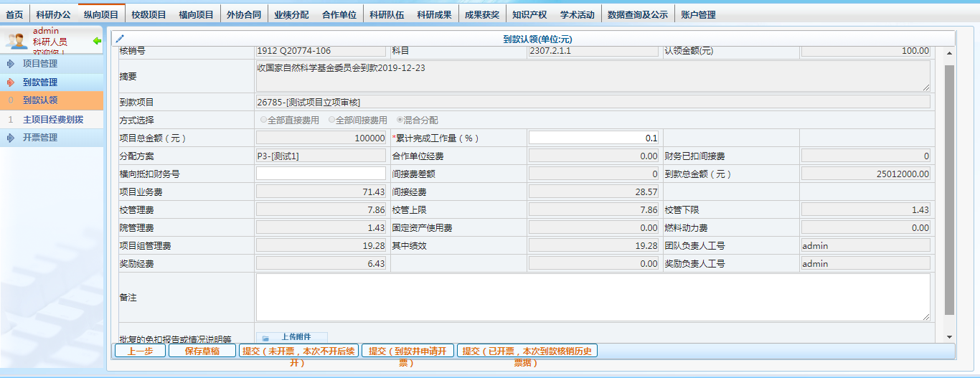The height and width of the screenshot is (378, 980).
Task: Click the 备注 text area
Action: click(x=593, y=297)
